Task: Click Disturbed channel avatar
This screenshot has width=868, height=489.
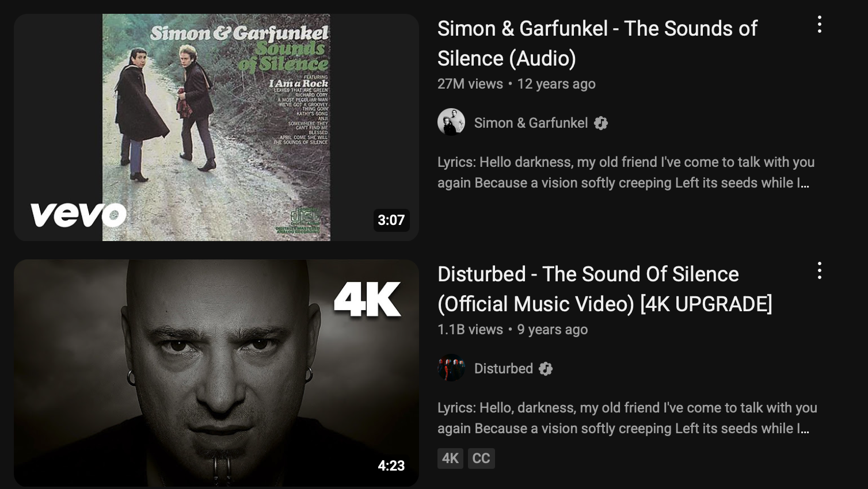Action: click(451, 368)
